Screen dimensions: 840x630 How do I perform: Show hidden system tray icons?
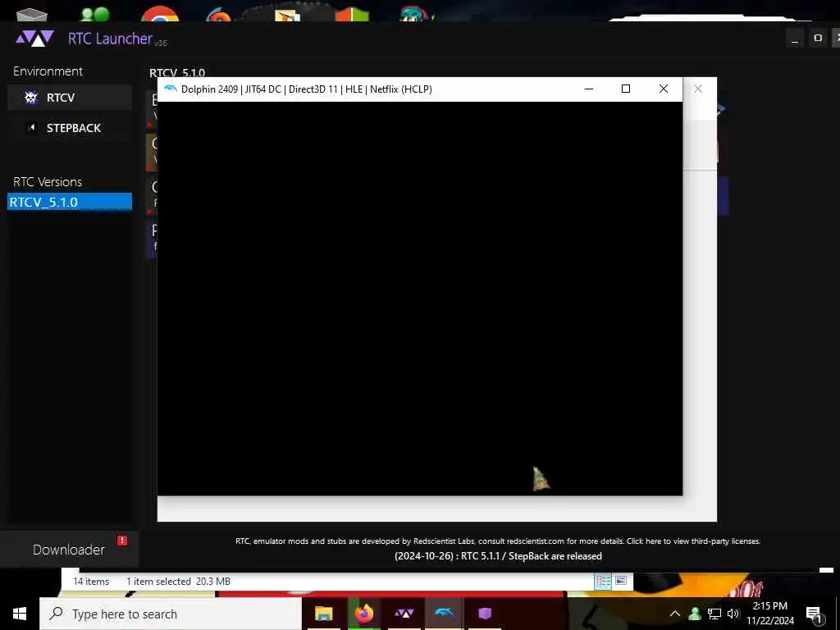tap(675, 614)
